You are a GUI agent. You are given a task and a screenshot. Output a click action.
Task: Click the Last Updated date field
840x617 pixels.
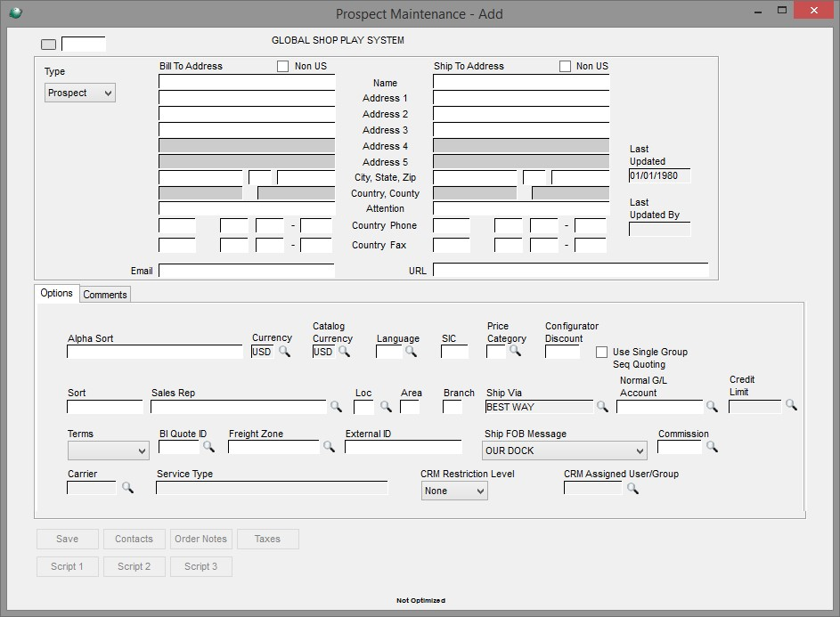point(659,175)
